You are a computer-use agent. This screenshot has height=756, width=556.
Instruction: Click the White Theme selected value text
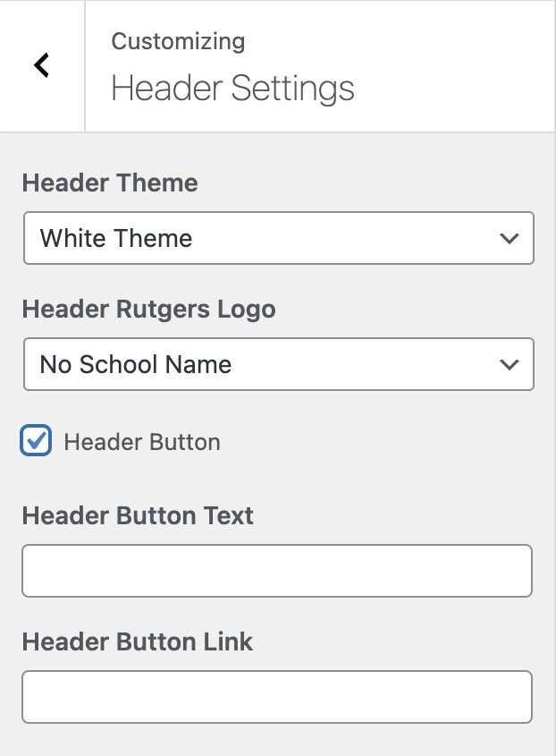tap(116, 239)
